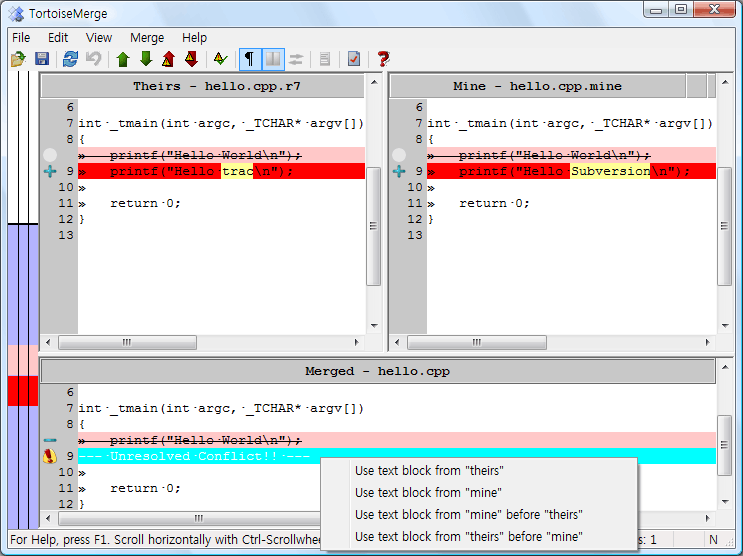Select "mine" before "theirs" option

(468, 515)
